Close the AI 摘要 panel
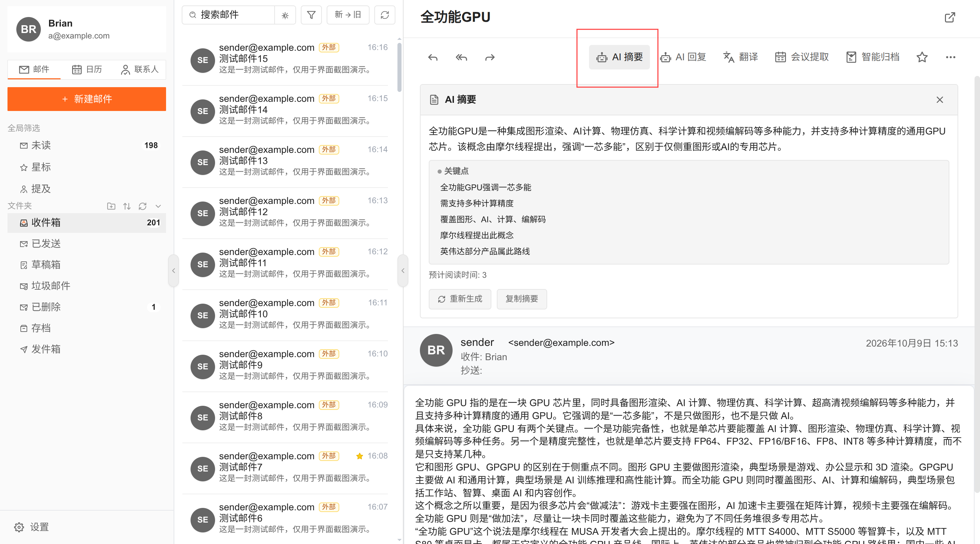The height and width of the screenshot is (544, 980). (940, 100)
